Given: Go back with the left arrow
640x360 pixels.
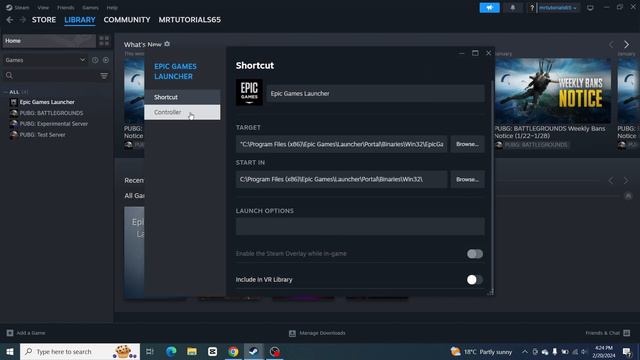Looking at the screenshot, I should [10, 20].
